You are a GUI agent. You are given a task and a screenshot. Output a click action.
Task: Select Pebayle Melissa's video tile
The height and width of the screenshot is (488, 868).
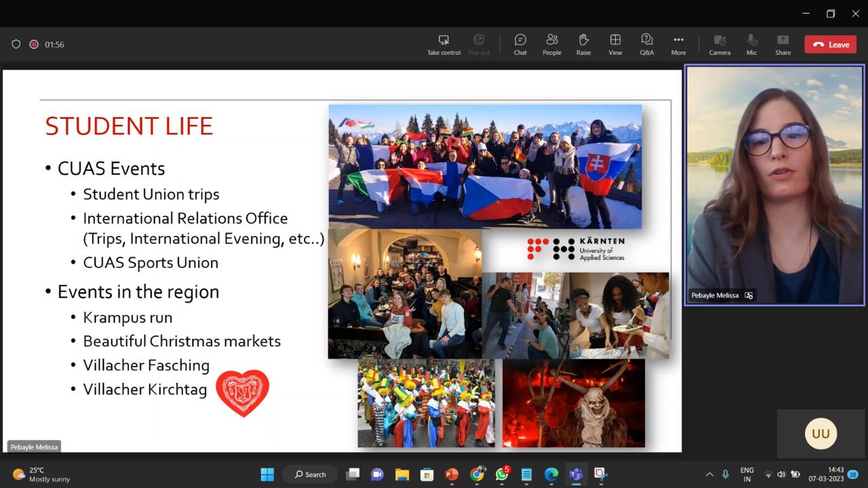(774, 185)
